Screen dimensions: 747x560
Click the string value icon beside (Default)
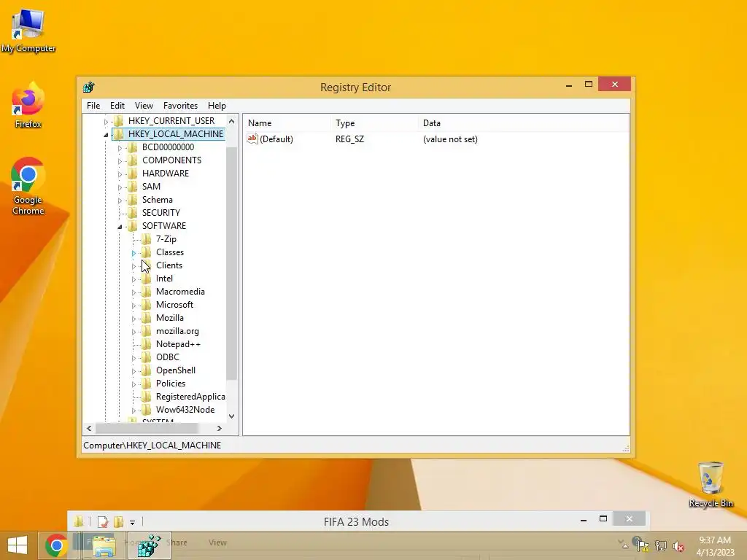(252, 139)
